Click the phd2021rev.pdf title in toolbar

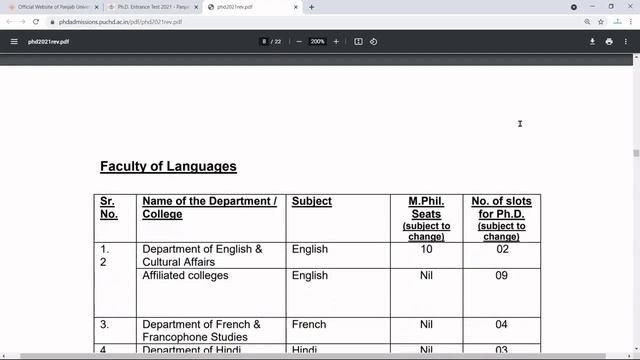tap(48, 42)
